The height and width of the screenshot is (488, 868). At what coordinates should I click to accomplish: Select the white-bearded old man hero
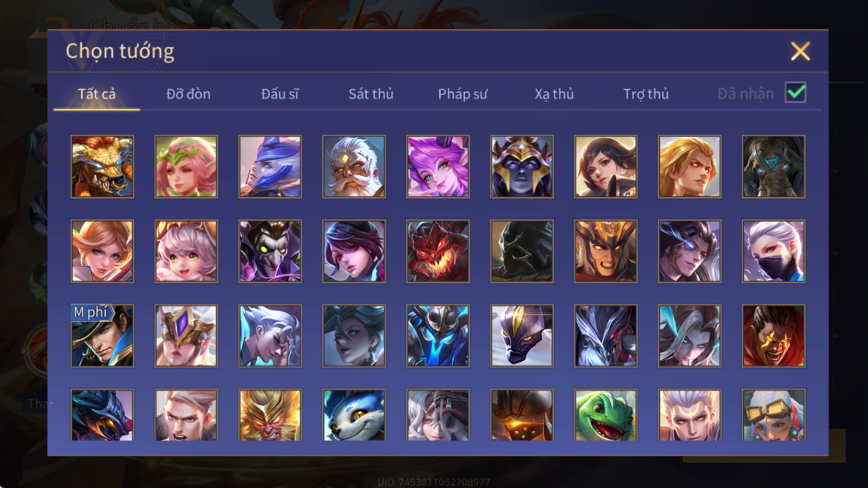pyautogui.click(x=354, y=167)
